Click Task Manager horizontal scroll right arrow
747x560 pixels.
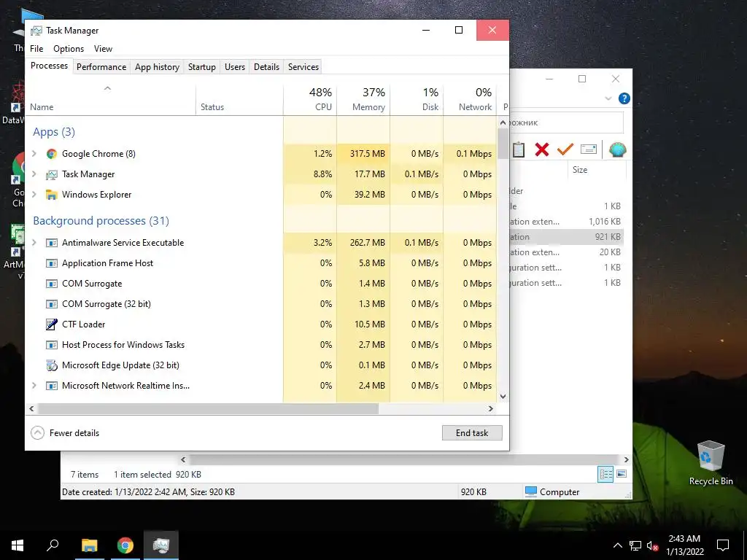coord(491,408)
